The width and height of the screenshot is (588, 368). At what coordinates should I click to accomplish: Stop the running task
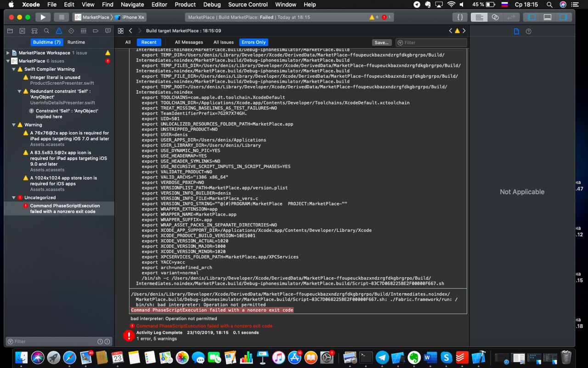61,17
